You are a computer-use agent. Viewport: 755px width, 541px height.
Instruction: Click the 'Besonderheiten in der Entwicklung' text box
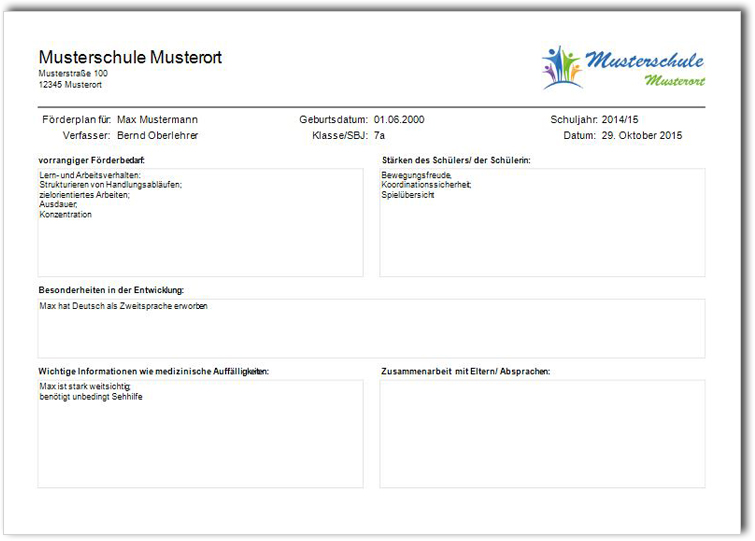[371, 329]
